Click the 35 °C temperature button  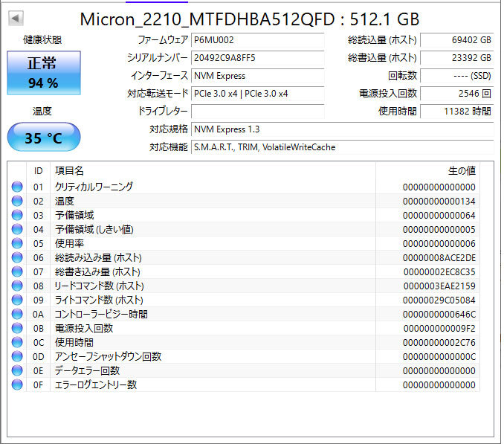[44, 137]
